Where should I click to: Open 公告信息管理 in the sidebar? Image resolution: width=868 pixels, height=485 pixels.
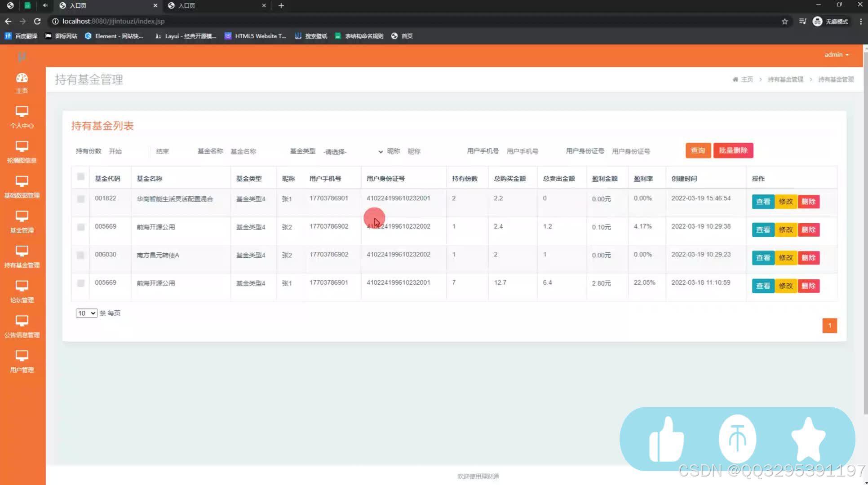click(x=22, y=327)
